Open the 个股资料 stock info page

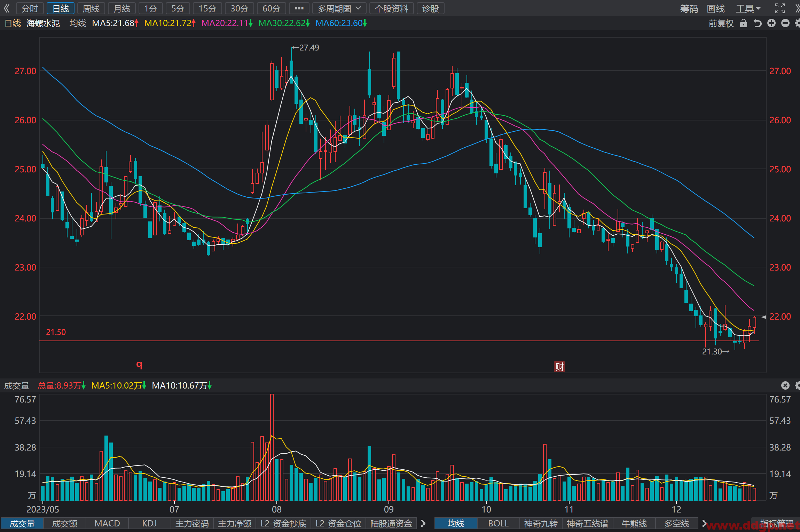(392, 8)
